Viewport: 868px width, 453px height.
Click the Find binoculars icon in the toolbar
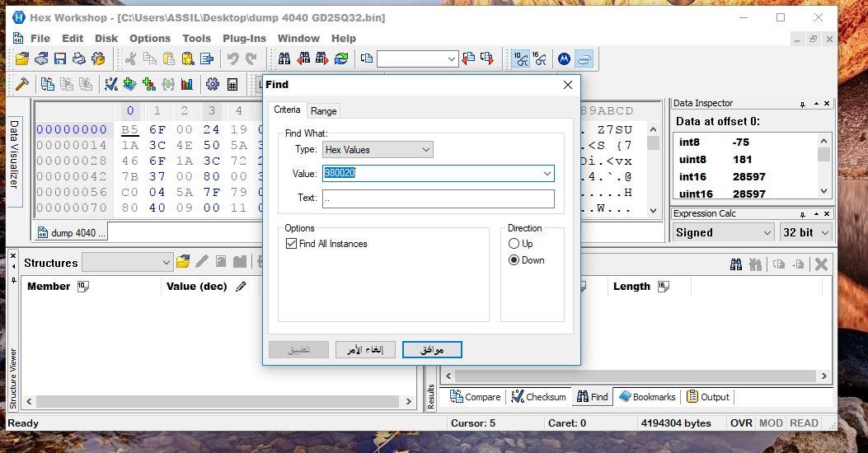284,58
